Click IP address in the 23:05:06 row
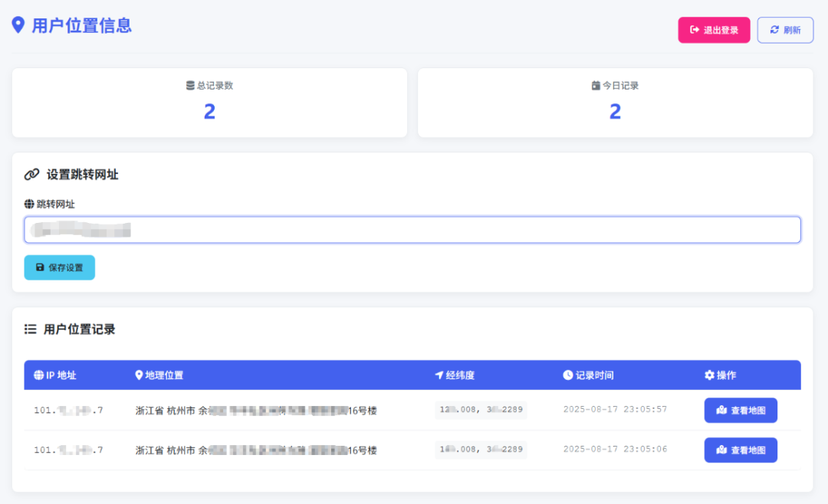 69,450
